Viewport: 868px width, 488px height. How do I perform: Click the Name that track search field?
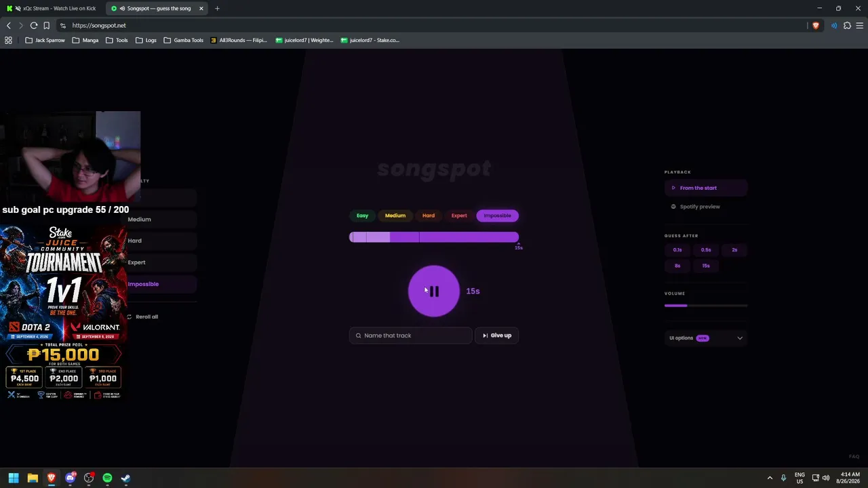click(411, 335)
